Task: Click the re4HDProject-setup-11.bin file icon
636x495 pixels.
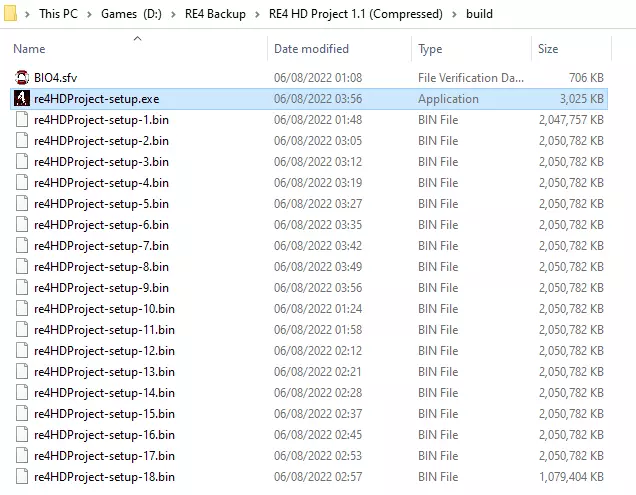Action: (x=22, y=330)
